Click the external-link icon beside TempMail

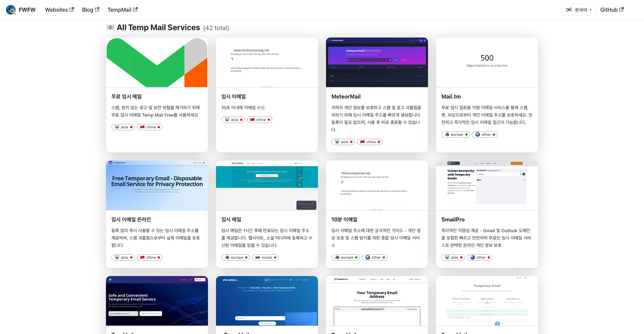point(135,9)
